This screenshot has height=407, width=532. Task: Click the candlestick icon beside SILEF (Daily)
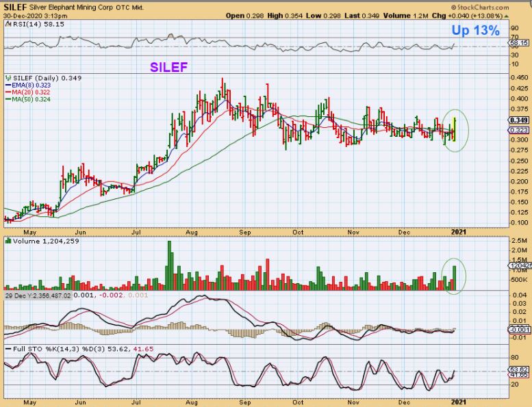[8, 78]
